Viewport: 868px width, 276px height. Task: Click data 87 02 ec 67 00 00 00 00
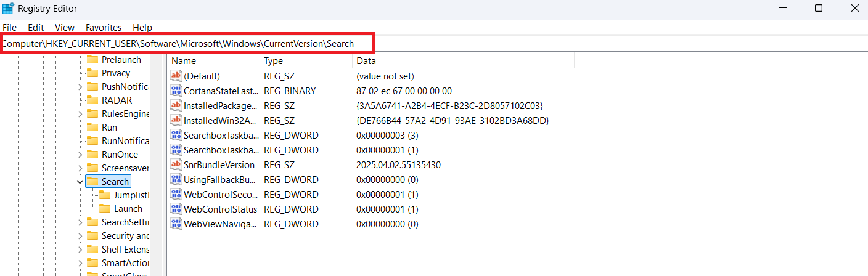click(x=404, y=91)
